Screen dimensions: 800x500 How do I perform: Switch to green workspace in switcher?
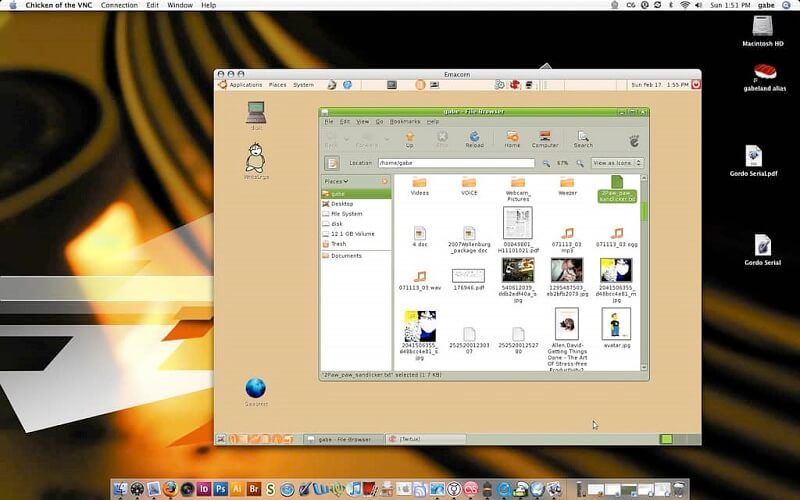(x=666, y=439)
